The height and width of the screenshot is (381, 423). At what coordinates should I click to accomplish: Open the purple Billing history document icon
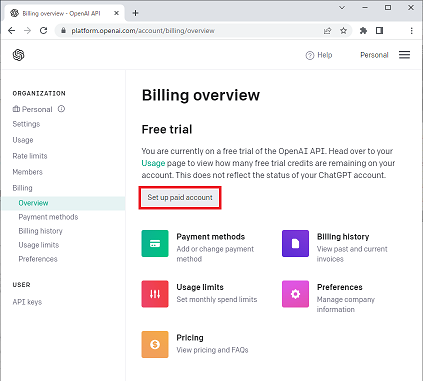pos(295,244)
